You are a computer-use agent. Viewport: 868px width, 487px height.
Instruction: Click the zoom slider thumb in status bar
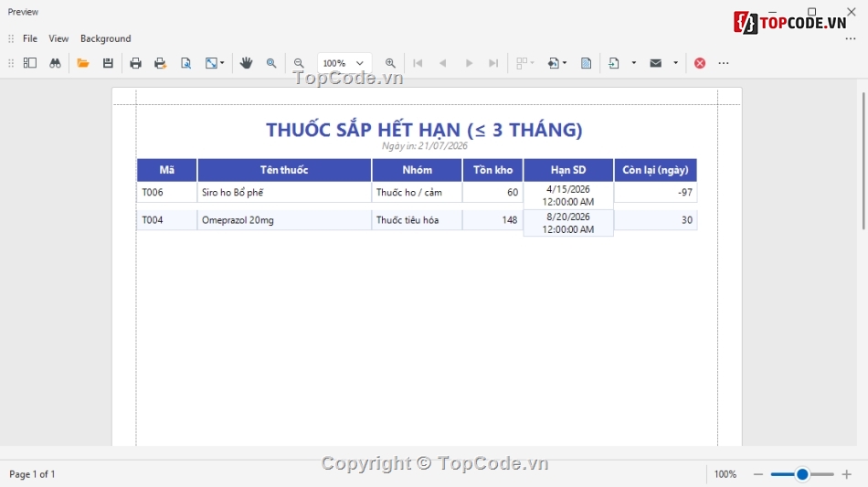click(802, 474)
